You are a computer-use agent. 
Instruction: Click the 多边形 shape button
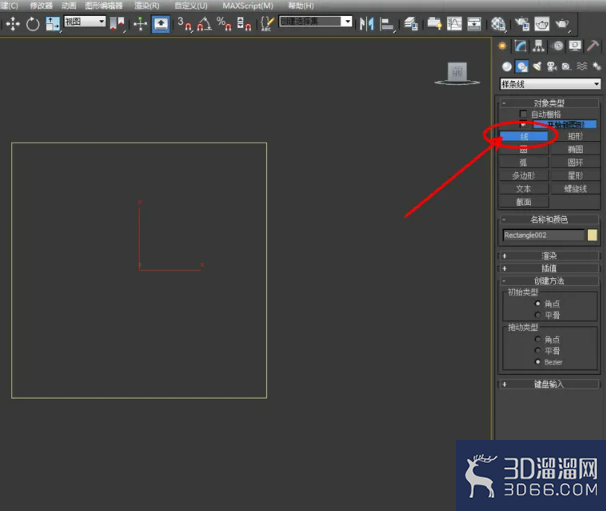coord(524,175)
